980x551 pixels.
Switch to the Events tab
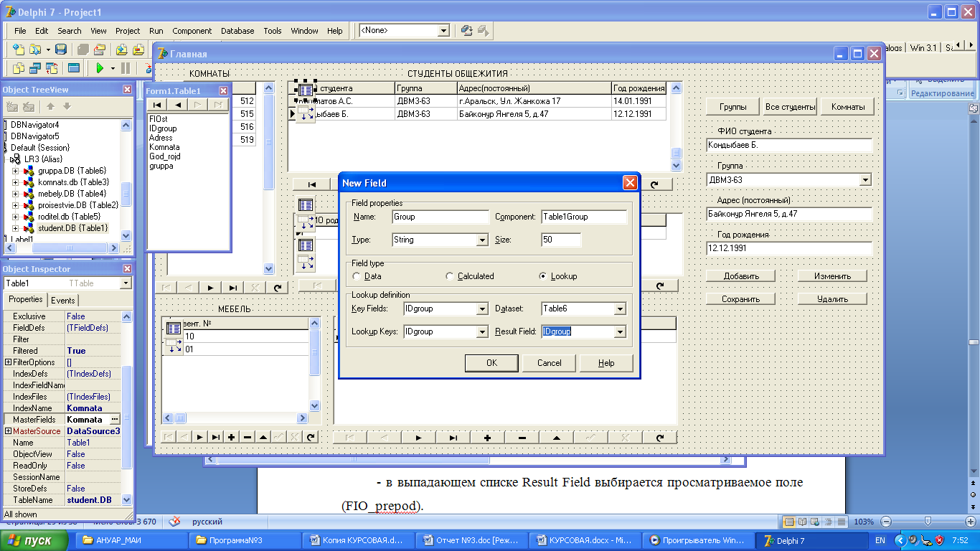click(63, 301)
